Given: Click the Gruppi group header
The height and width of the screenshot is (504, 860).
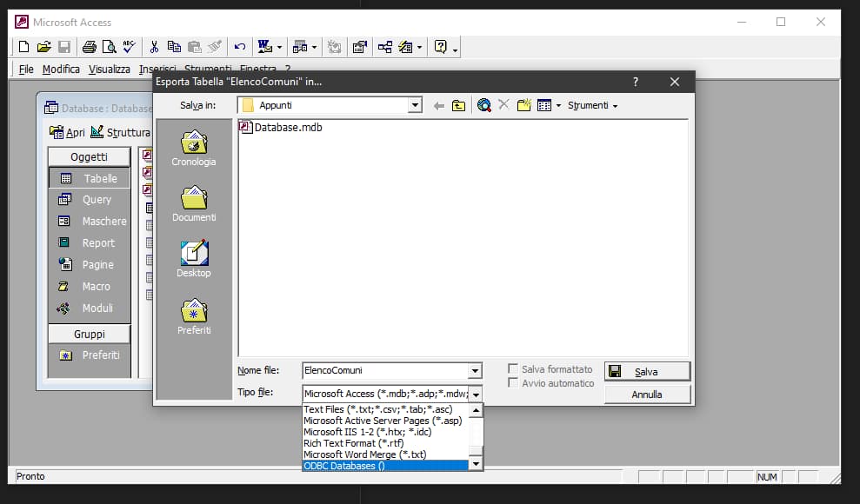Looking at the screenshot, I should pos(90,335).
